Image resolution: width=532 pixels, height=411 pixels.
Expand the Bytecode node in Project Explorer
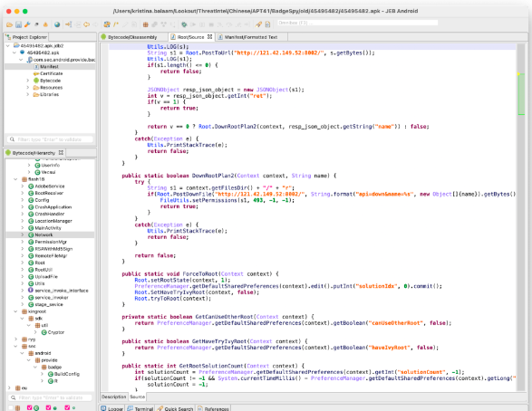click(x=28, y=81)
